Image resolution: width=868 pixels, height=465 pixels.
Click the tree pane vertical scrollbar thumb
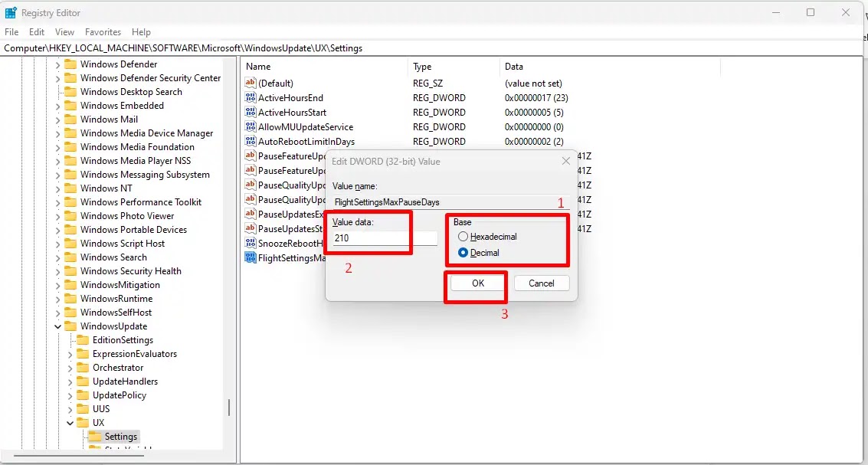click(x=228, y=408)
